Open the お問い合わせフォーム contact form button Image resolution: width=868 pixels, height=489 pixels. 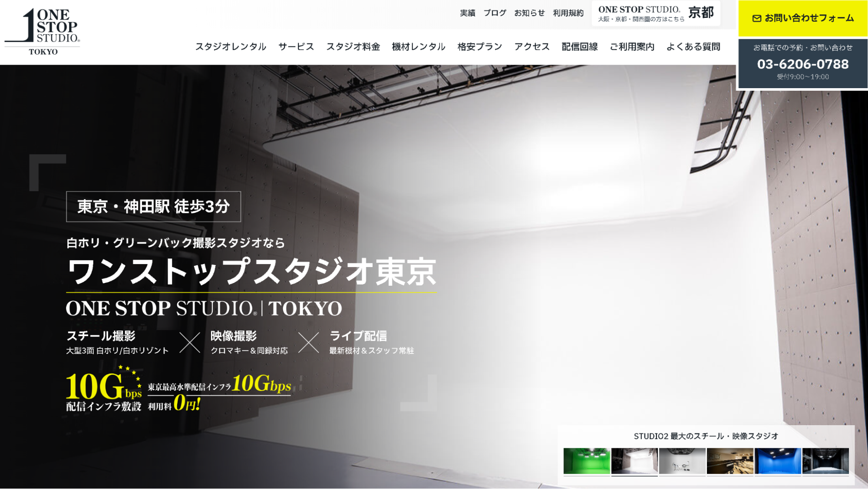click(x=803, y=18)
